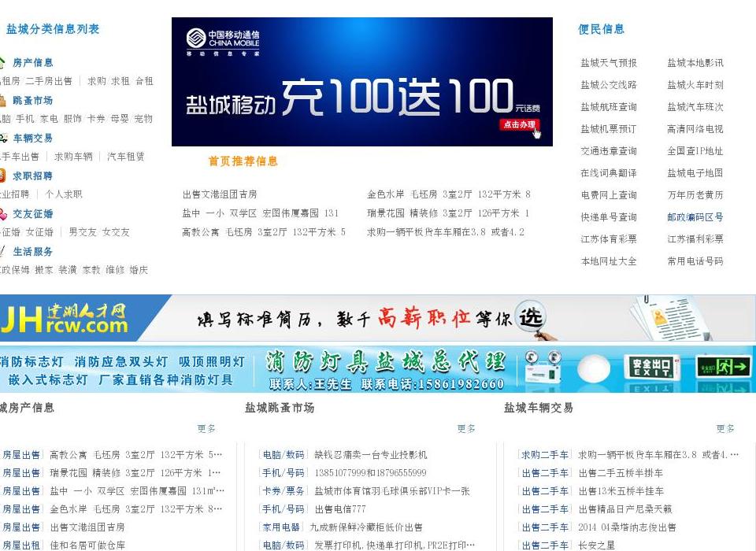Click the 点击办理 button on banner
Viewport: 756px width, 551px height.
[520, 124]
